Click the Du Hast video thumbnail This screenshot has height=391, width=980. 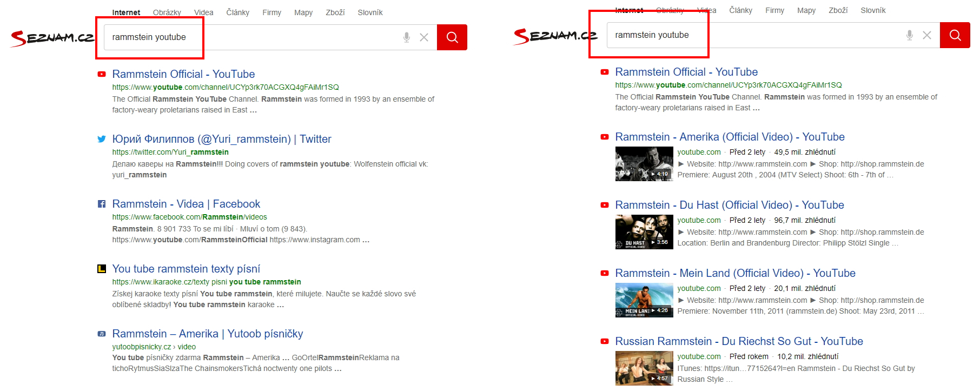(x=644, y=232)
